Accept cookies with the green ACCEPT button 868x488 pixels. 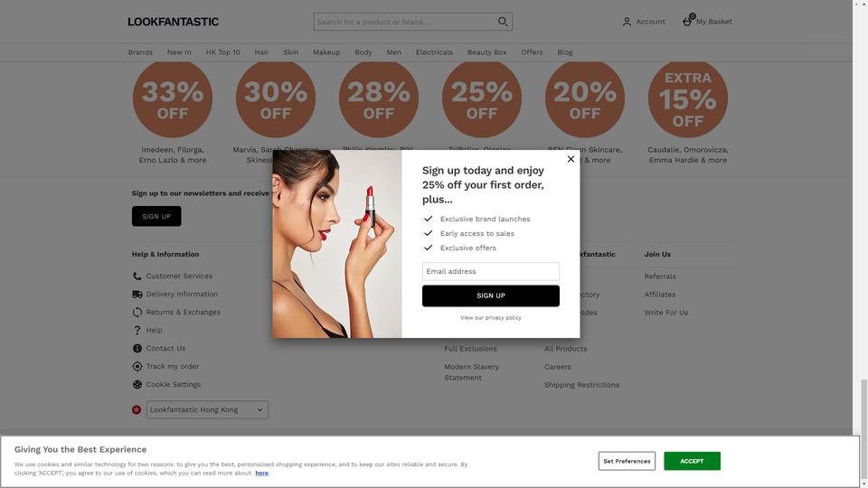pyautogui.click(x=692, y=461)
